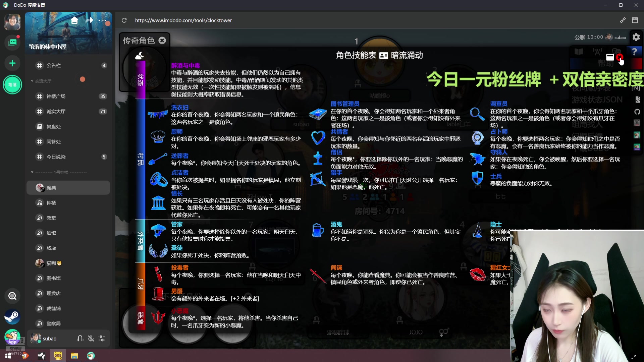The height and width of the screenshot is (362, 644).
Task: Open the GitHub icon in the right-hand menu
Action: (x=637, y=112)
